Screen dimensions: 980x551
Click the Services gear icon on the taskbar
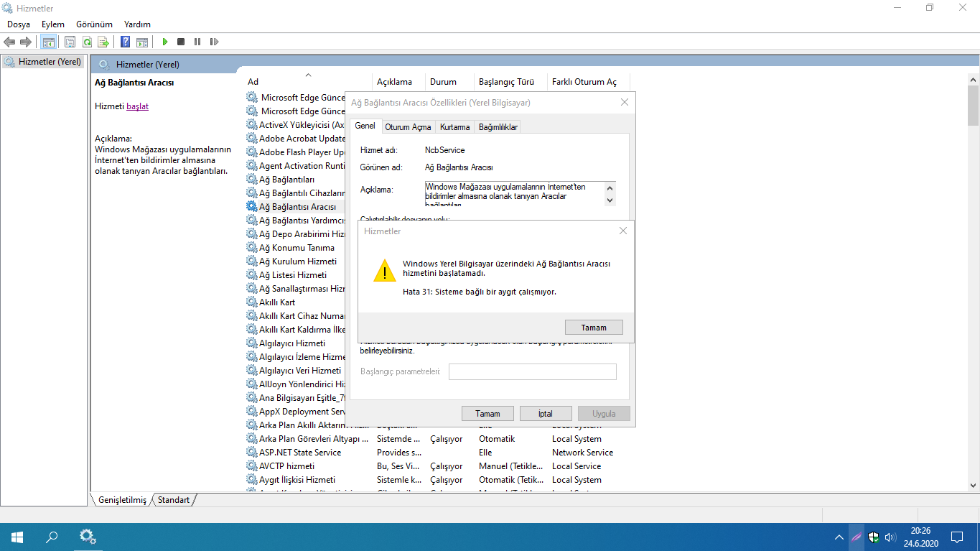pyautogui.click(x=88, y=537)
